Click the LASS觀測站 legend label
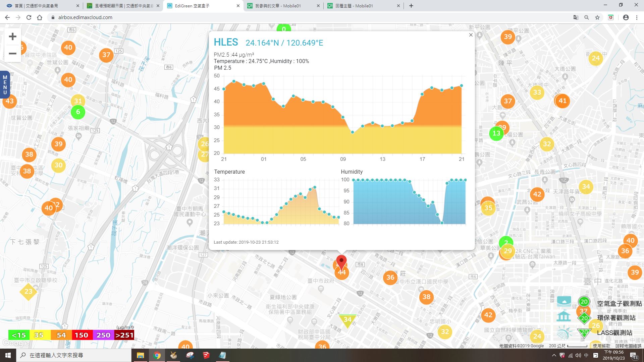644x362 pixels. pyautogui.click(x=614, y=333)
